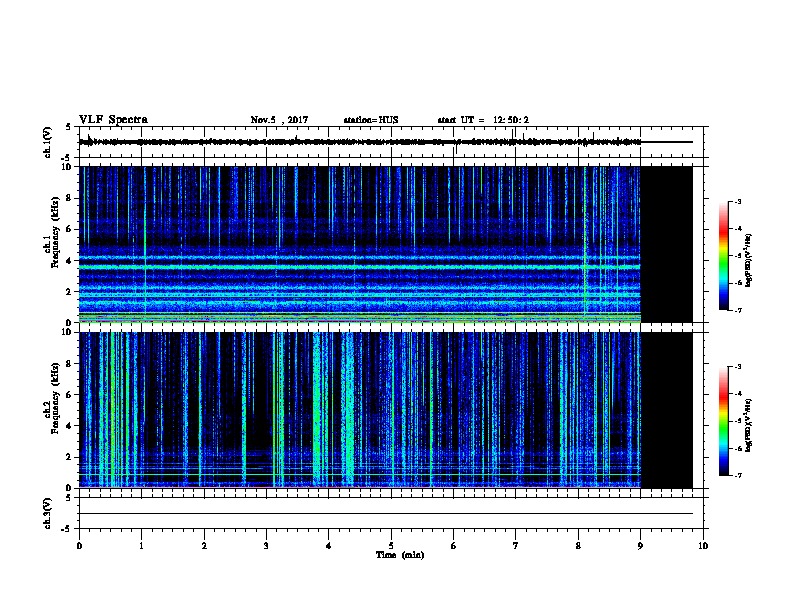Click the ch.1 "Frequency (kHz)" axis label
This screenshot has height=612, width=792.
(55, 232)
